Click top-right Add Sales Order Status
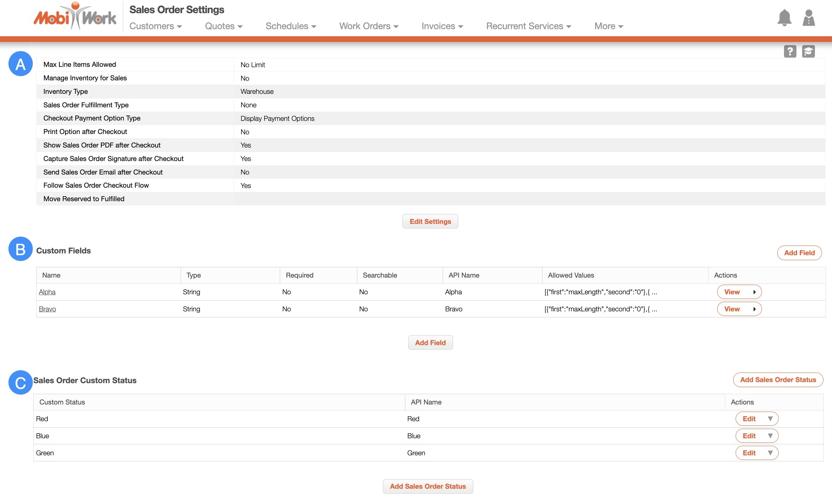The width and height of the screenshot is (832, 504). pos(778,380)
